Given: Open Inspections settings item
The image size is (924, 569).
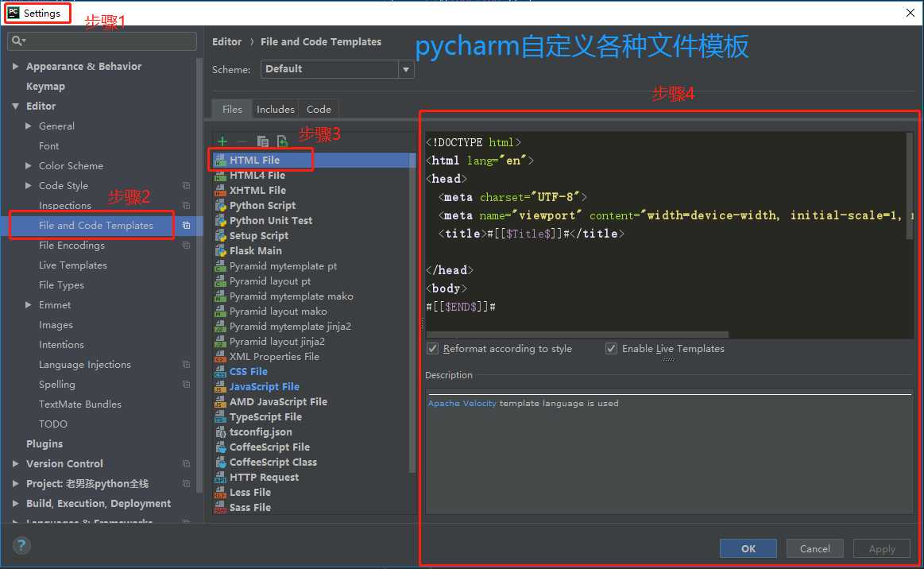Looking at the screenshot, I should coord(65,206).
